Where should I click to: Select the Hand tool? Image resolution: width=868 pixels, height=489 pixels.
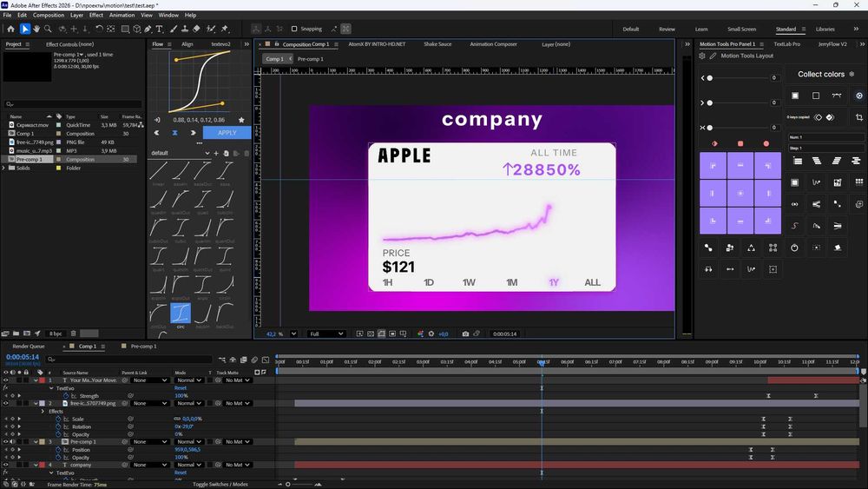click(36, 29)
